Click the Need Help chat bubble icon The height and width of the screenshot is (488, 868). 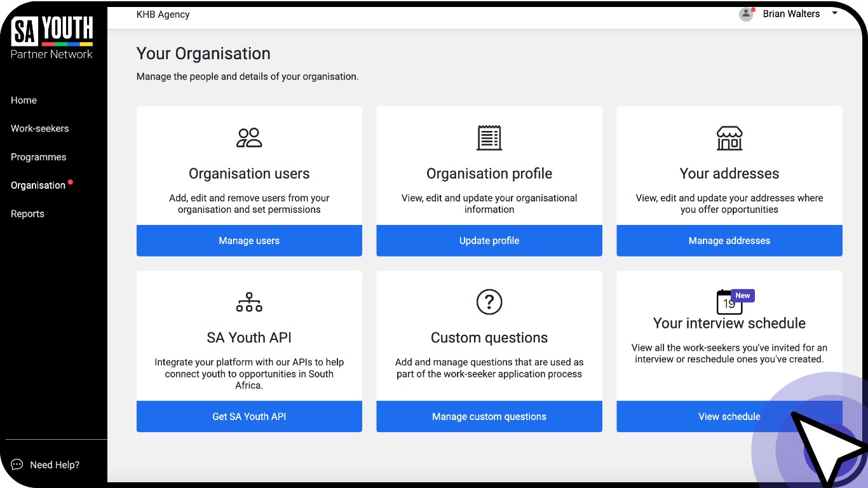[17, 464]
